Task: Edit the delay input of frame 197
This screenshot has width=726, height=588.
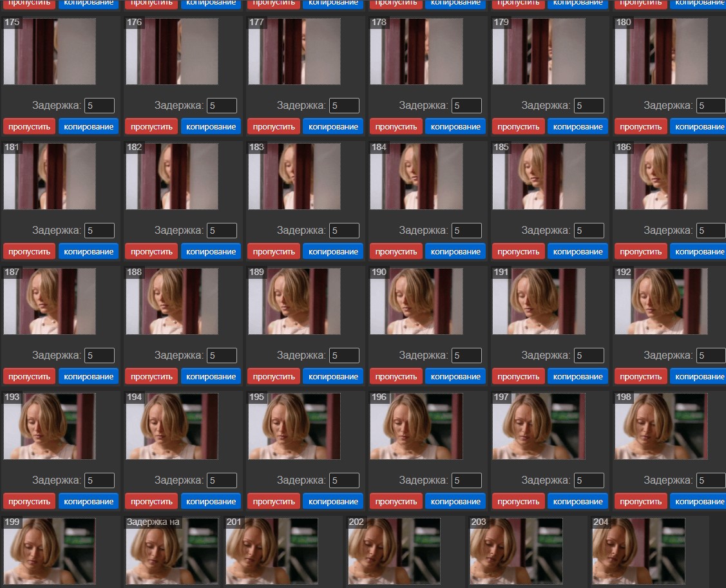Action: click(589, 480)
